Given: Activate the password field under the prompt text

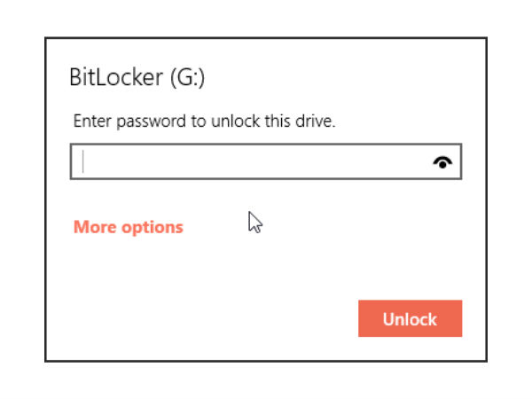Looking at the screenshot, I should [x=266, y=161].
